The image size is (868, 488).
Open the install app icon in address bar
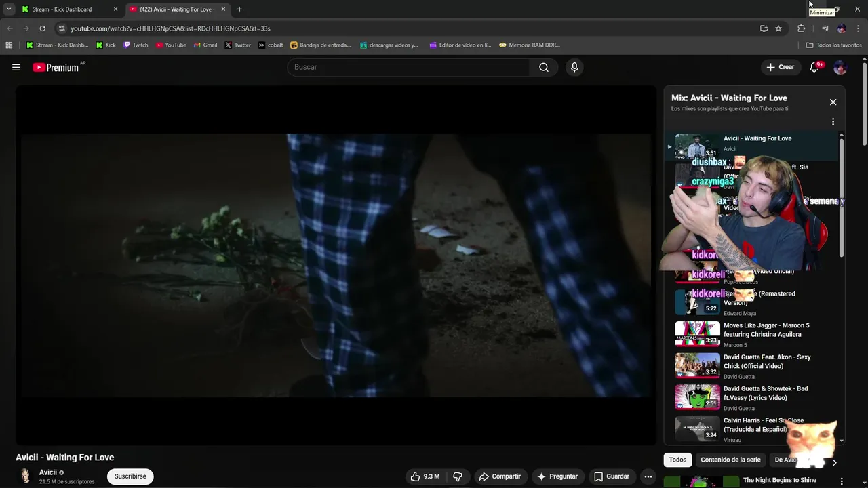coord(764,28)
